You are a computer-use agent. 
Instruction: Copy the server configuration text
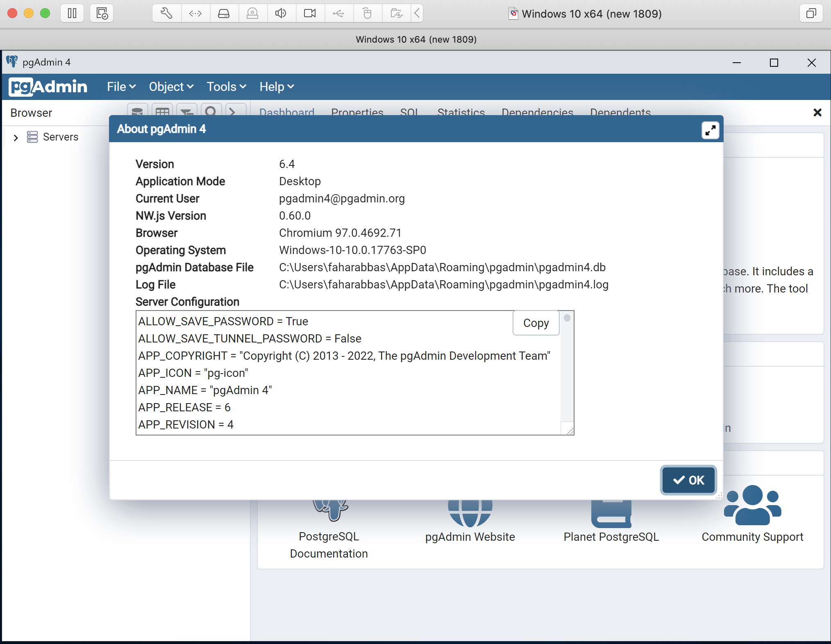[536, 323]
